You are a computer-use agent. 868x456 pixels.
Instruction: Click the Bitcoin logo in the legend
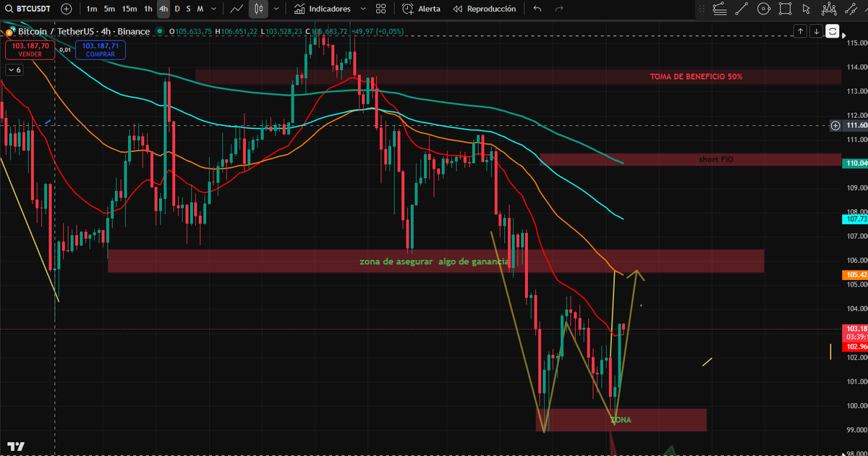(x=9, y=32)
